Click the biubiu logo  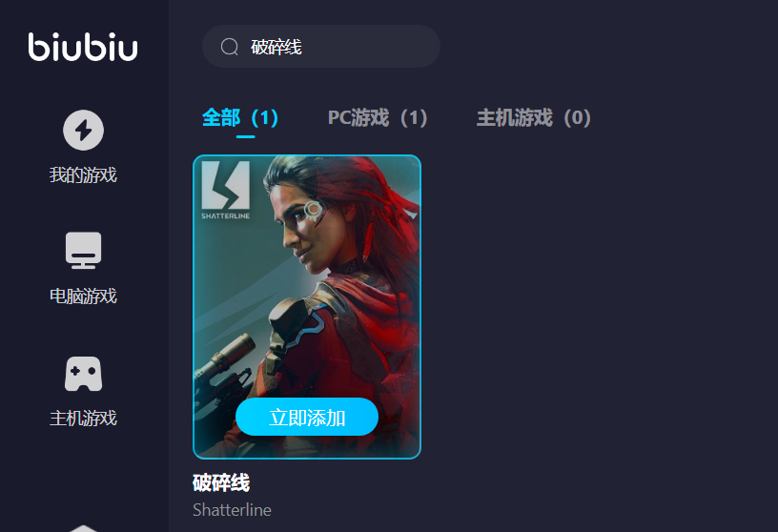pyautogui.click(x=83, y=47)
